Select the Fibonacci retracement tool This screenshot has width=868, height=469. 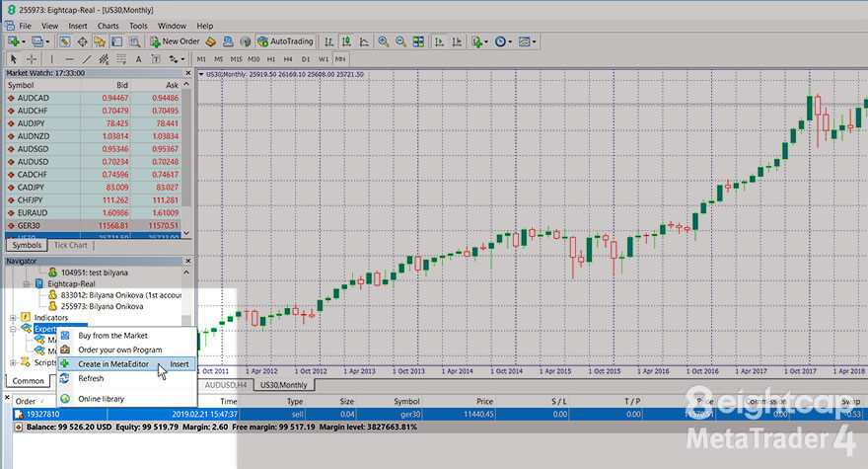click(x=121, y=59)
